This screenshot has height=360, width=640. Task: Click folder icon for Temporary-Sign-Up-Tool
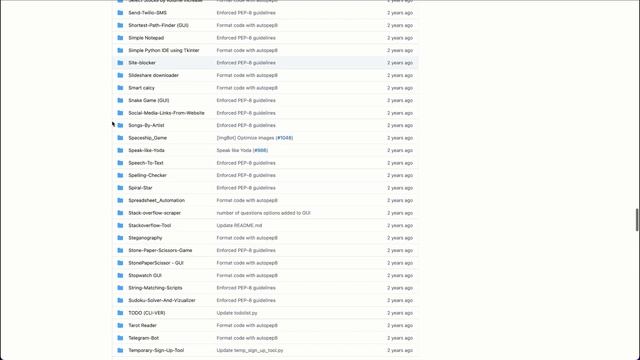120,350
